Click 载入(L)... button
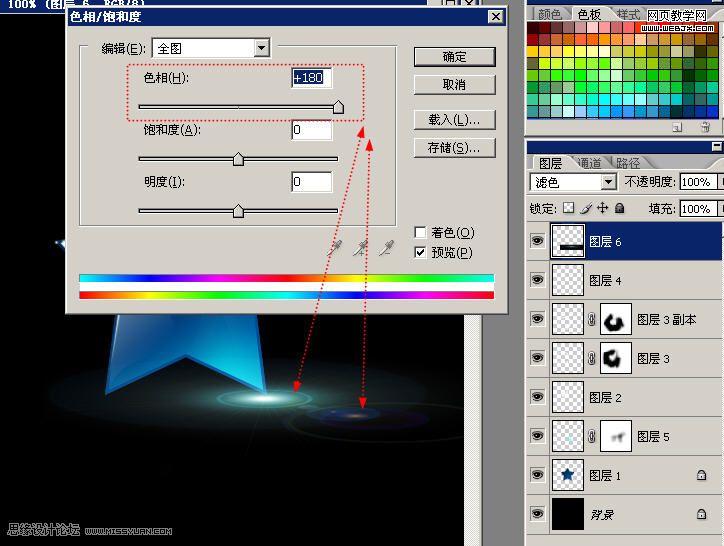 click(x=454, y=120)
